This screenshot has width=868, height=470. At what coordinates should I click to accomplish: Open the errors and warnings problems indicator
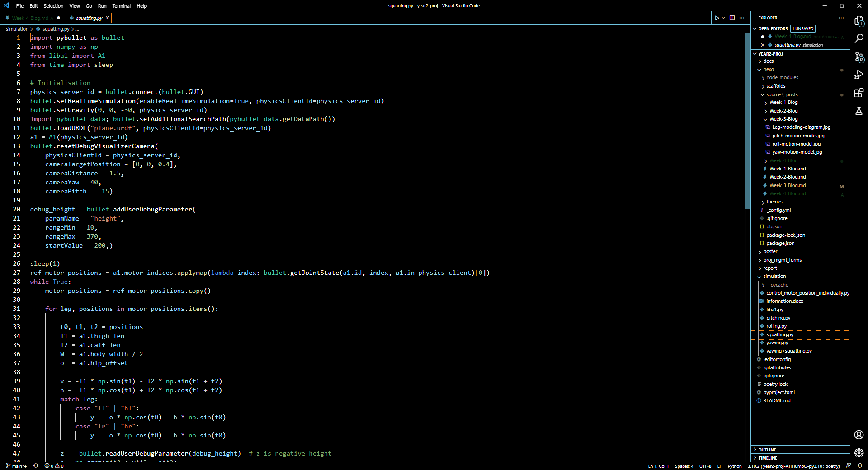click(54, 466)
